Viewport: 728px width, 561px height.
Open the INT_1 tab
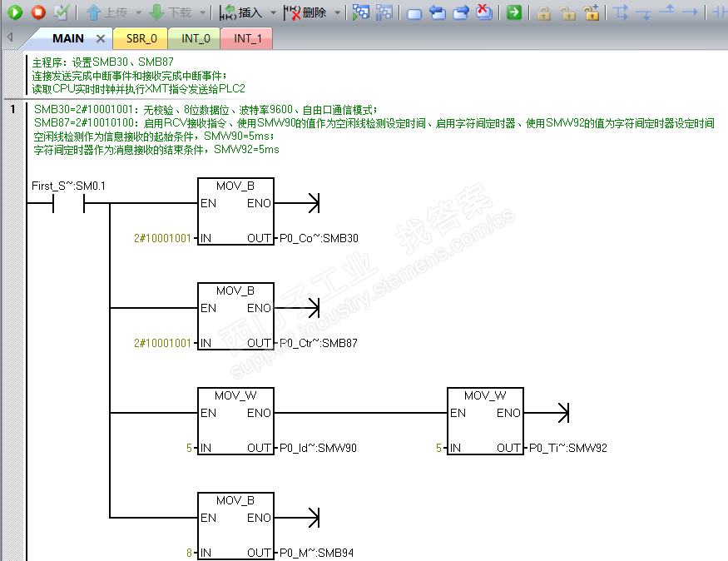pyautogui.click(x=247, y=38)
